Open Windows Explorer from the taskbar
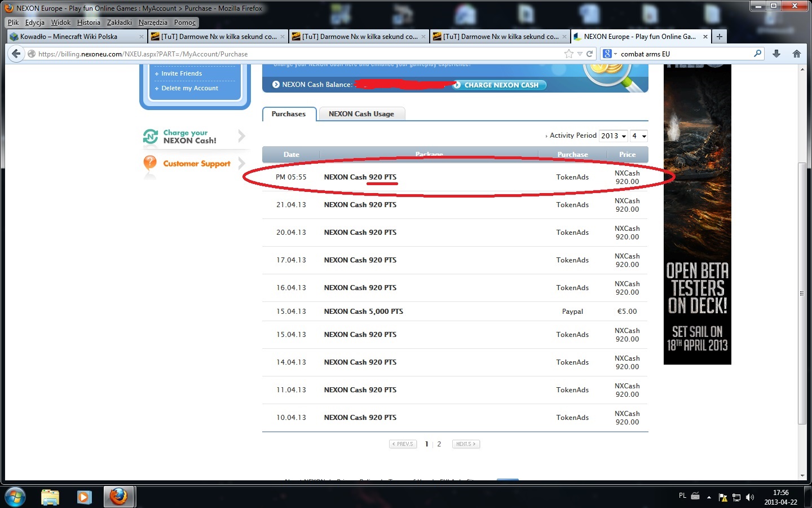Image resolution: width=812 pixels, height=508 pixels. coord(50,497)
